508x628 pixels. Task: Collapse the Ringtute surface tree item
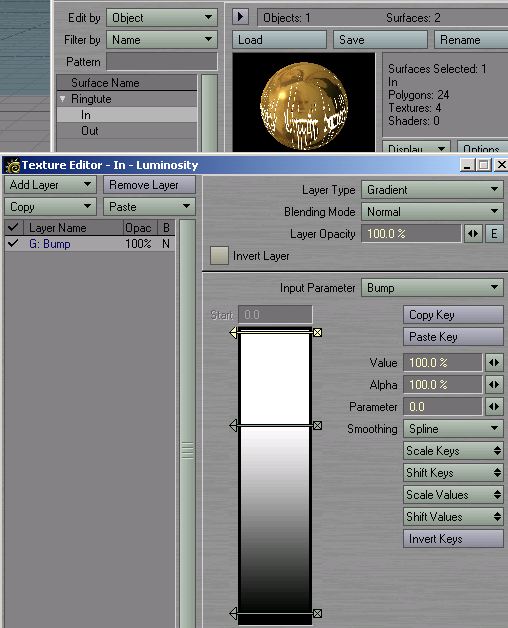point(62,99)
